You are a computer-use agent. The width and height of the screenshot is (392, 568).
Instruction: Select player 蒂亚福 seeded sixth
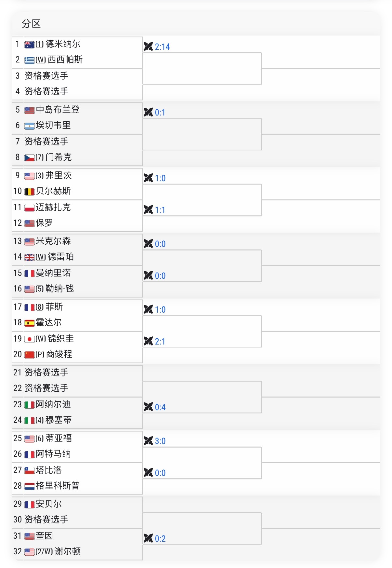(59, 438)
